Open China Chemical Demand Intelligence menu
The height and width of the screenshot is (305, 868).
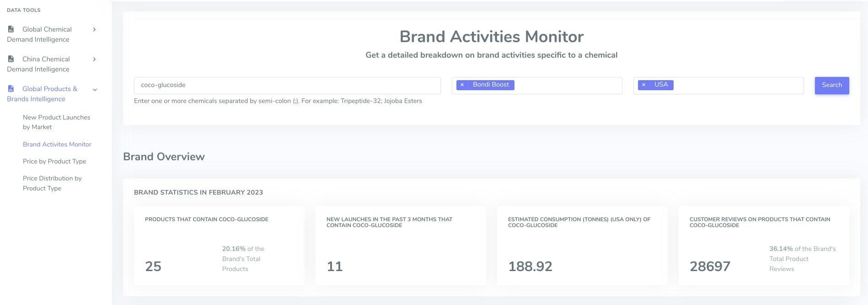click(x=52, y=64)
